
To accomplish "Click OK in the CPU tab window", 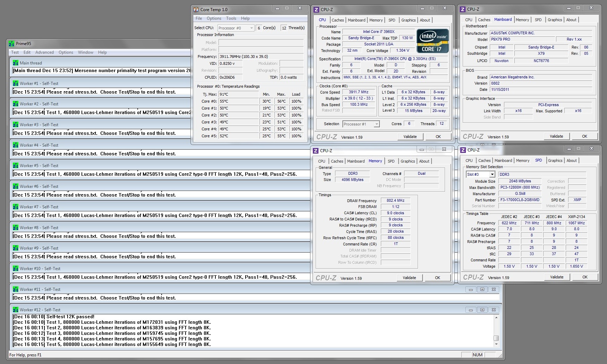I will tap(438, 137).
